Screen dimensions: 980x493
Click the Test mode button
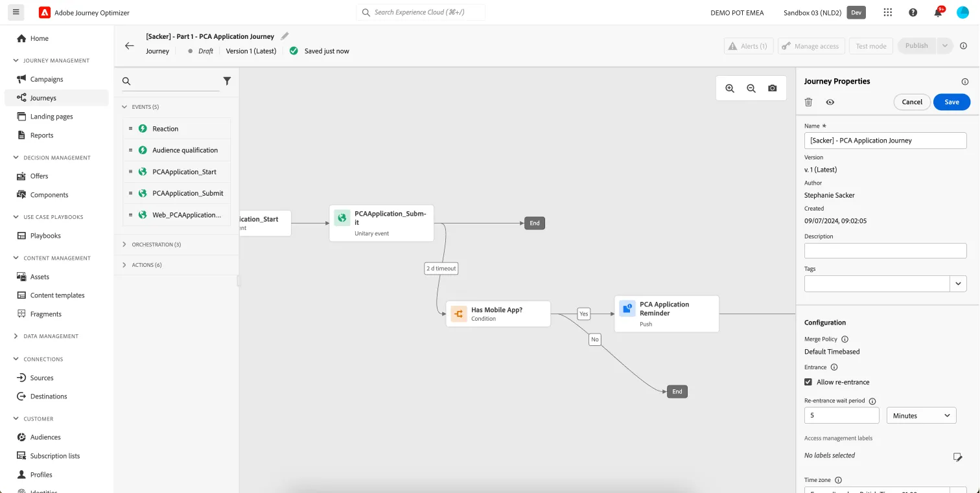point(871,46)
